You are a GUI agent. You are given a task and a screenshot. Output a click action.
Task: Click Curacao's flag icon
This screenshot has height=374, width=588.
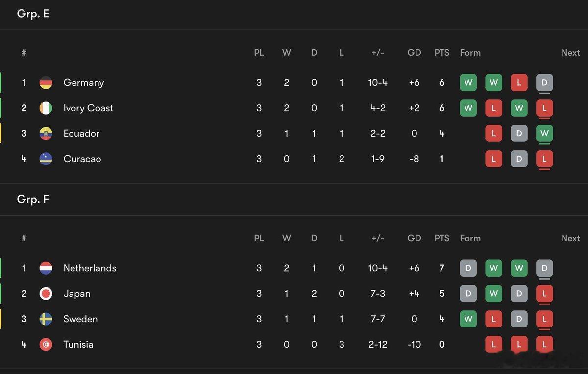(46, 159)
